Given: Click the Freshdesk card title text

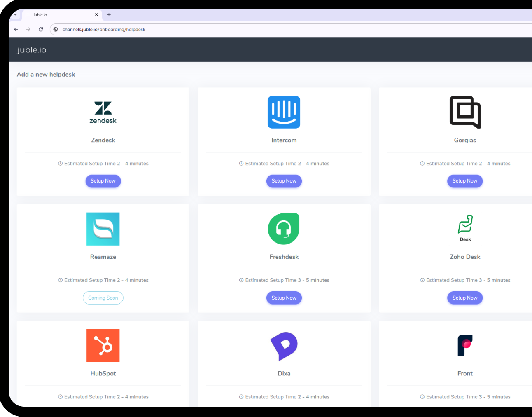Looking at the screenshot, I should point(284,257).
